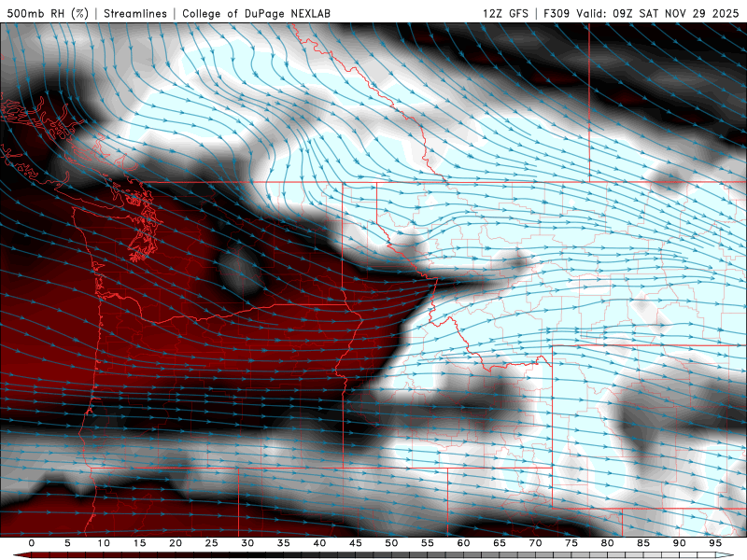The image size is (747, 560).
Task: Click the colorbar label '55'
Action: click(428, 543)
